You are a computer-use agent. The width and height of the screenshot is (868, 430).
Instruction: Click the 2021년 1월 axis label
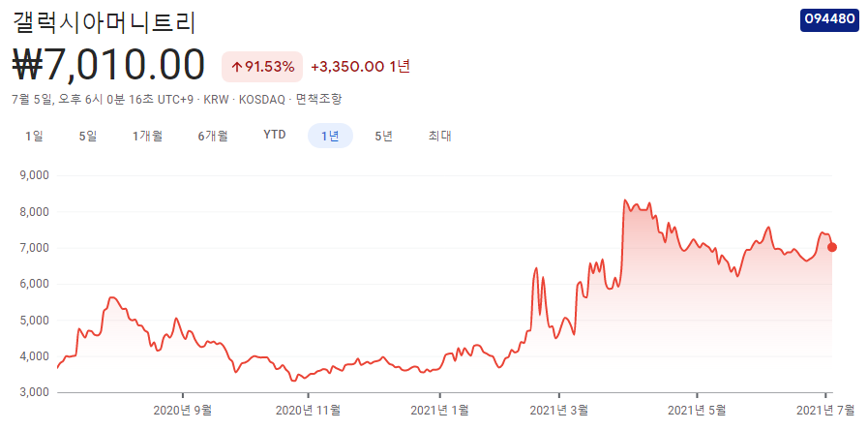pos(439,411)
